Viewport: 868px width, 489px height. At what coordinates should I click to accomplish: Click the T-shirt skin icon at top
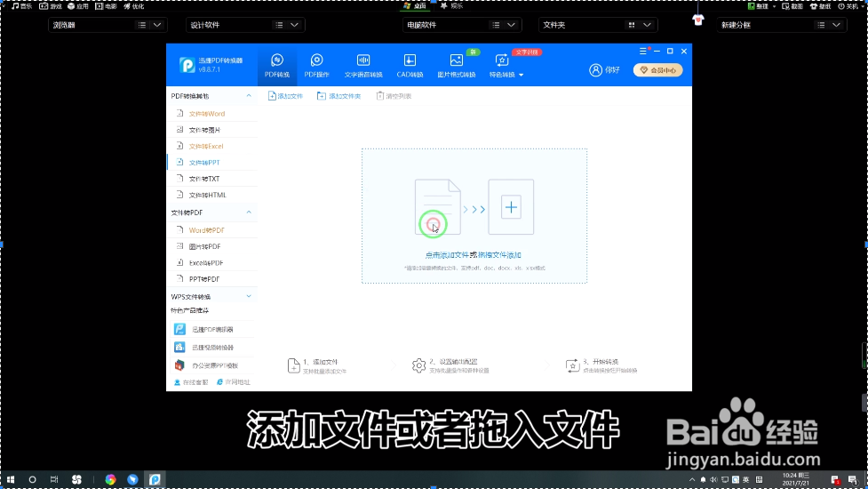[698, 20]
